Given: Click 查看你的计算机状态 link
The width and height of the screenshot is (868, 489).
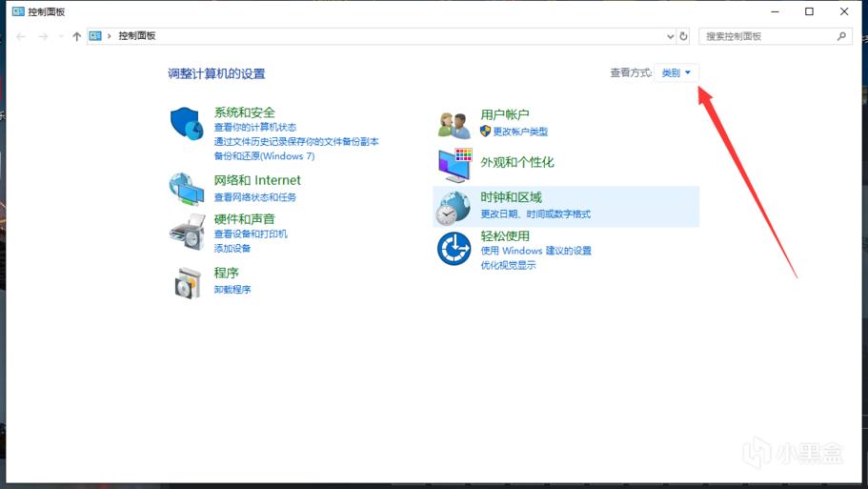Looking at the screenshot, I should point(255,128).
